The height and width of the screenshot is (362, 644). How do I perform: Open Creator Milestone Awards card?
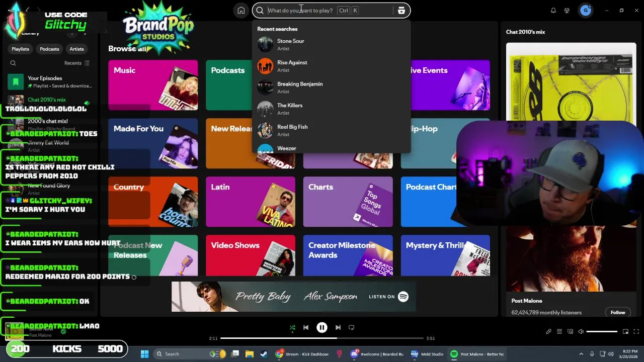point(348,255)
